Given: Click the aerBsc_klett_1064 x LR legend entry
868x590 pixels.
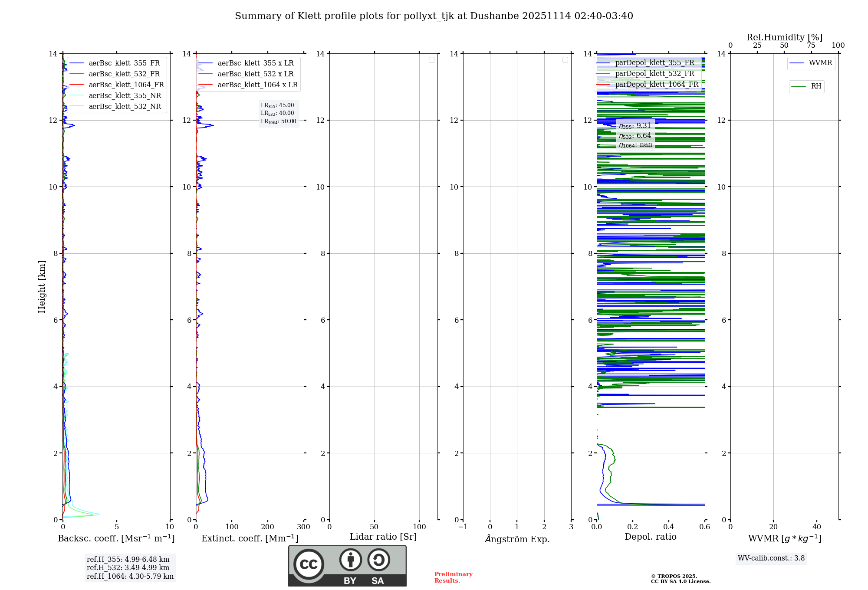Looking at the screenshot, I should tap(257, 85).
